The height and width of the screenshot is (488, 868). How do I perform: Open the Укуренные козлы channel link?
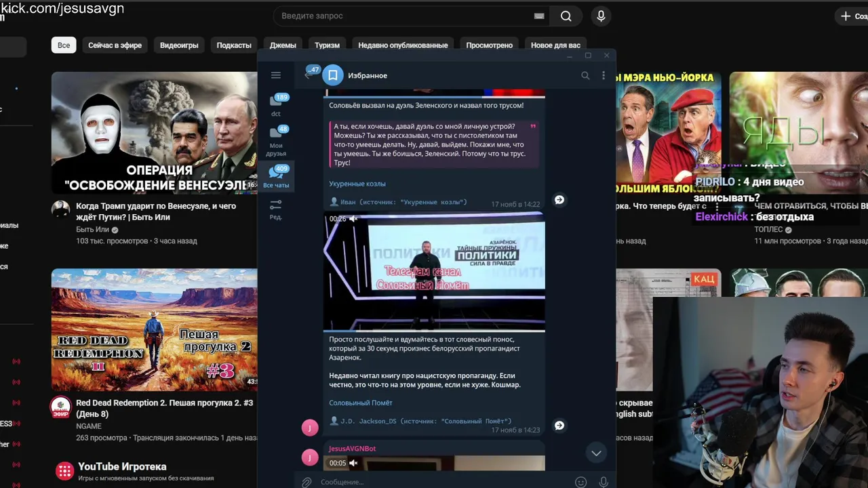click(357, 184)
